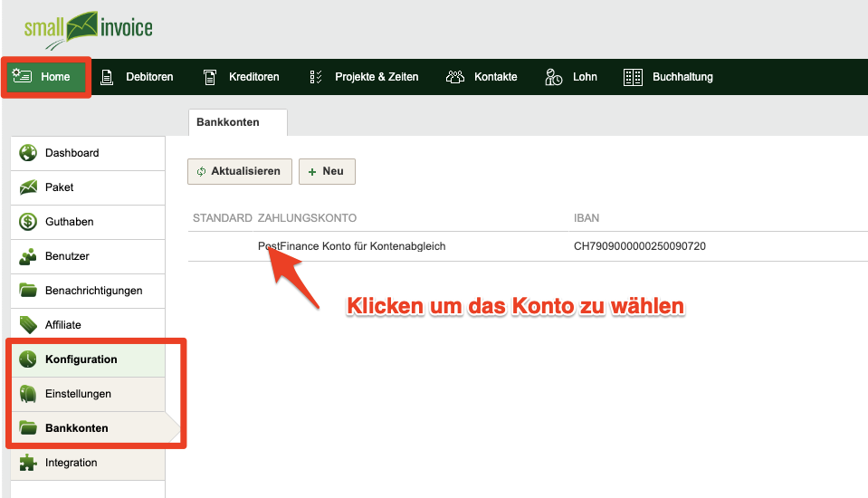Click the Aktualisieren refresh button
The image size is (868, 498).
[240, 172]
